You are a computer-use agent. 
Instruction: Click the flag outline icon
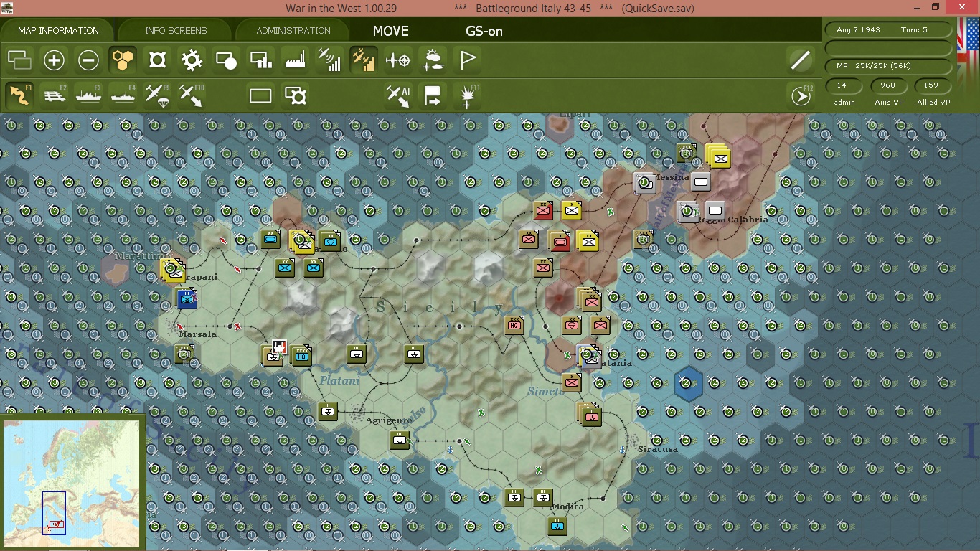click(467, 60)
